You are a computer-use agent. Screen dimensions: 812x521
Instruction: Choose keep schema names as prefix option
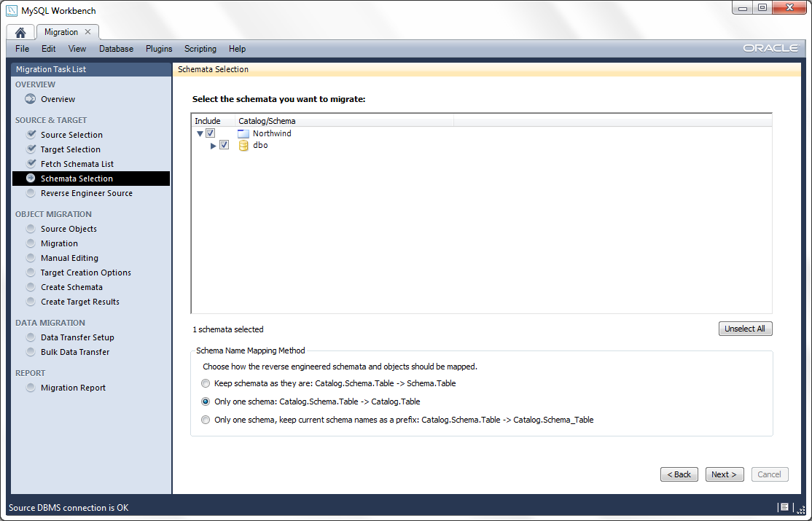206,420
